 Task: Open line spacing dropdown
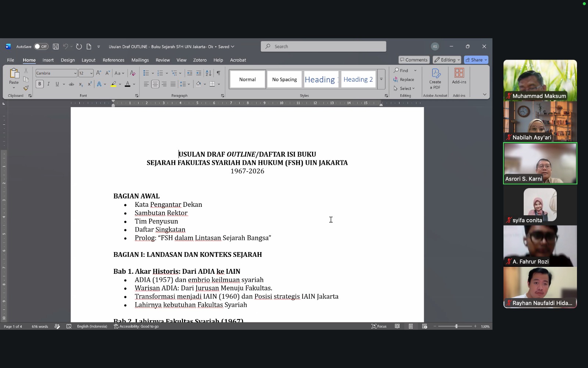pyautogui.click(x=185, y=84)
